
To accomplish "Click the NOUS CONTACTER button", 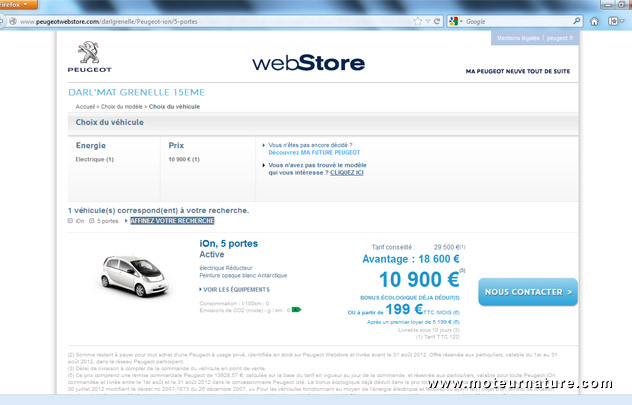I will [528, 292].
